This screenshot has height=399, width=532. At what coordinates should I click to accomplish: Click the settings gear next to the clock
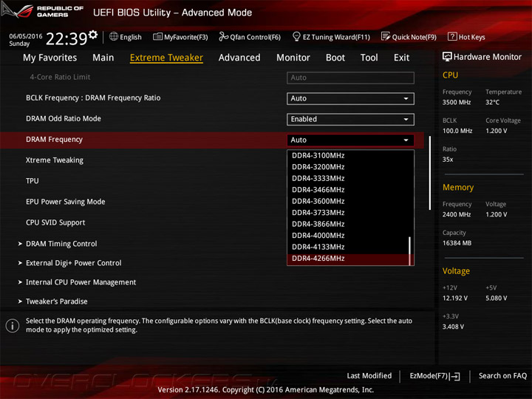pos(93,34)
